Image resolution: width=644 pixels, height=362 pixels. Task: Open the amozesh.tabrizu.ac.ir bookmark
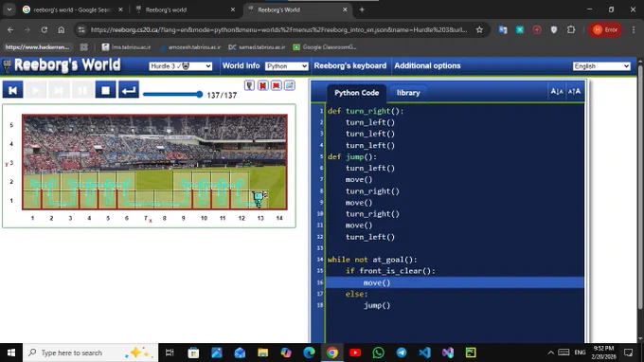click(190, 47)
